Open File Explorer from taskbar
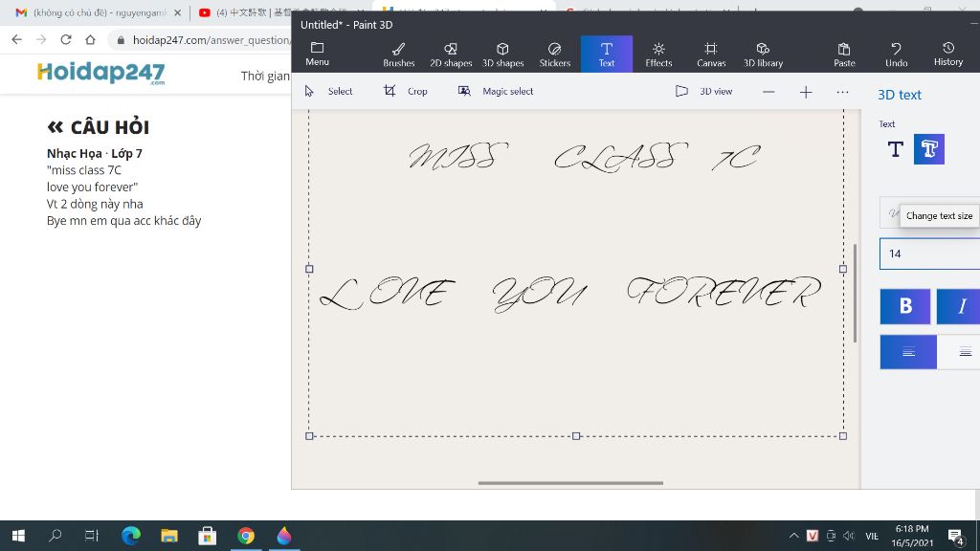Viewport: 980px width, 551px height. tap(168, 536)
